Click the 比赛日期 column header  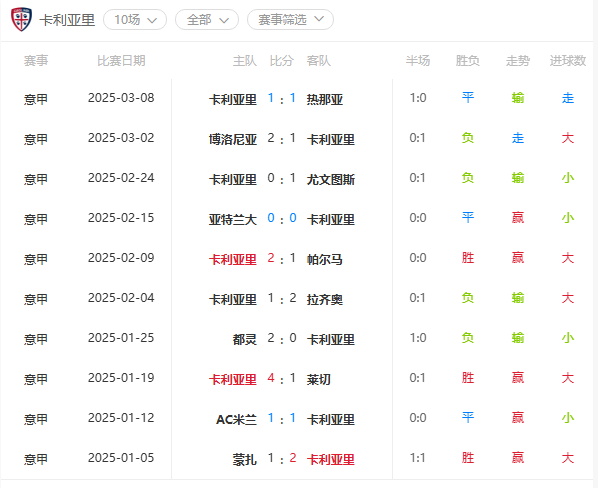click(x=121, y=61)
